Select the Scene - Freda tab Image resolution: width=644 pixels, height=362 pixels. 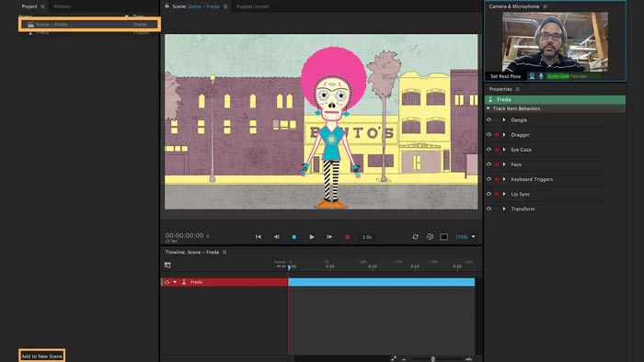coord(196,6)
